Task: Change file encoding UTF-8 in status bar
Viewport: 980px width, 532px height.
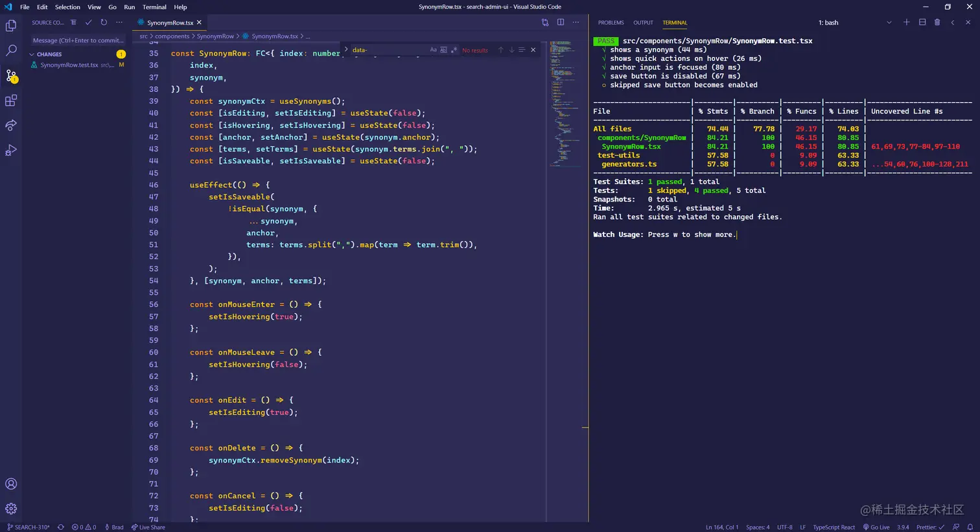Action: click(784, 527)
